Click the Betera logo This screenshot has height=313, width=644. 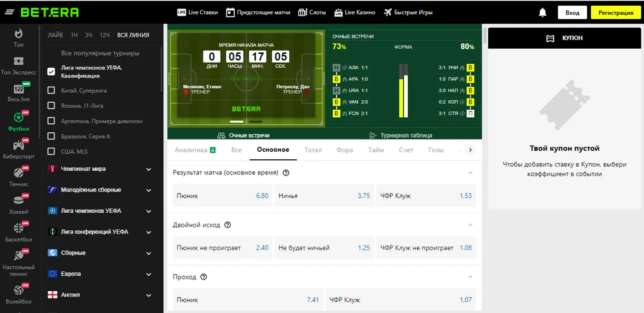point(50,12)
